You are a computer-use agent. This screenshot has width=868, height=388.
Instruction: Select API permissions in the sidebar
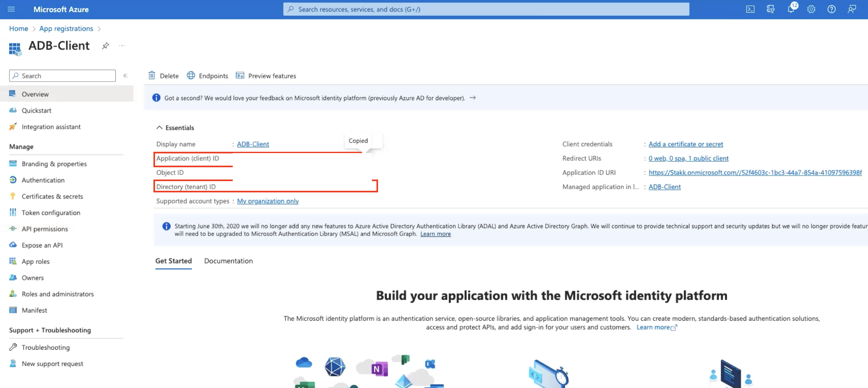click(44, 229)
